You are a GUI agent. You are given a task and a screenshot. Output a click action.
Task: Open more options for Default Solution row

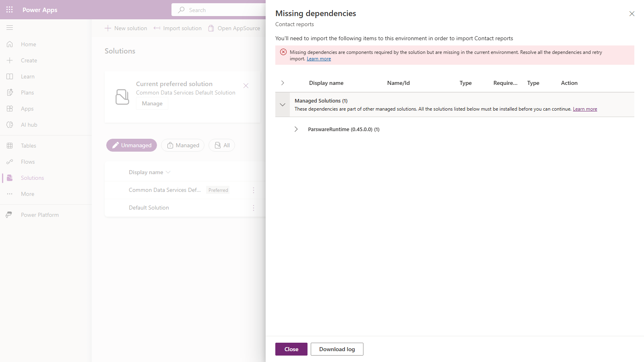[254, 208]
